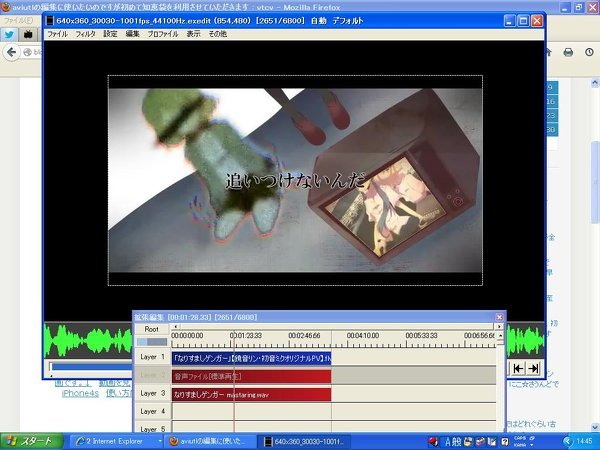Open the iPhone4s link on Firefox page
The height and width of the screenshot is (450, 600).
(80, 393)
